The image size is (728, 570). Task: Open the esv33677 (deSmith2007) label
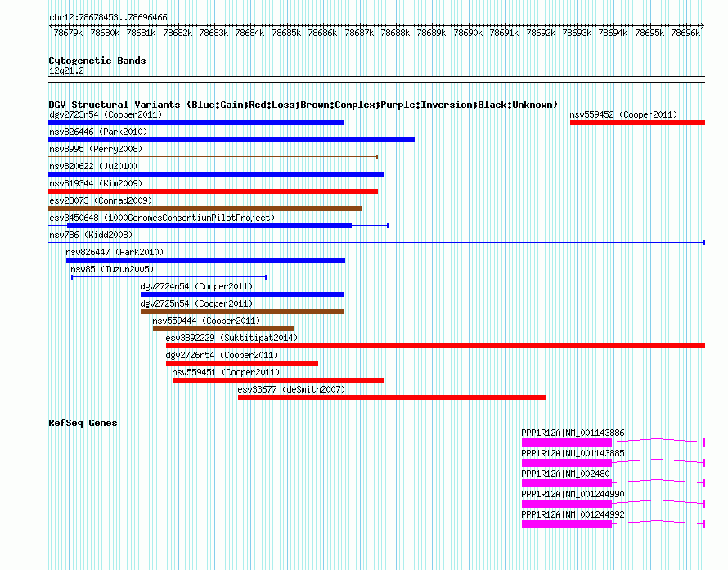click(x=291, y=389)
